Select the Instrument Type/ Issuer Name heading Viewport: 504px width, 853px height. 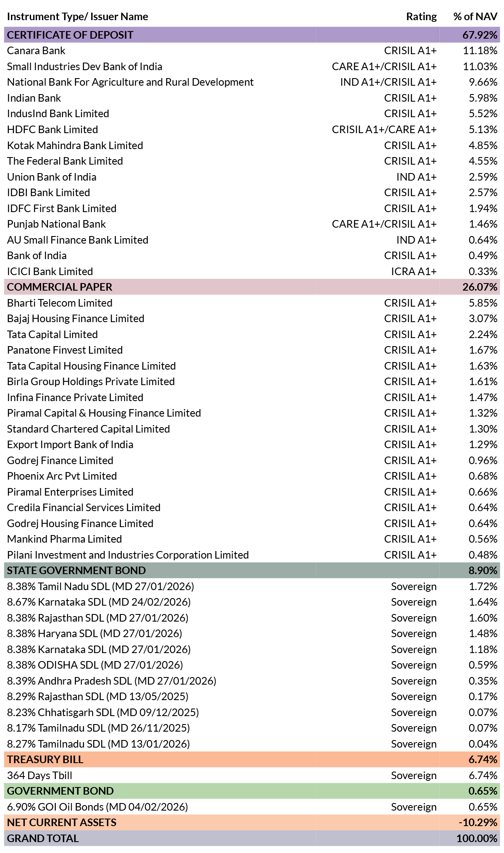tap(78, 17)
